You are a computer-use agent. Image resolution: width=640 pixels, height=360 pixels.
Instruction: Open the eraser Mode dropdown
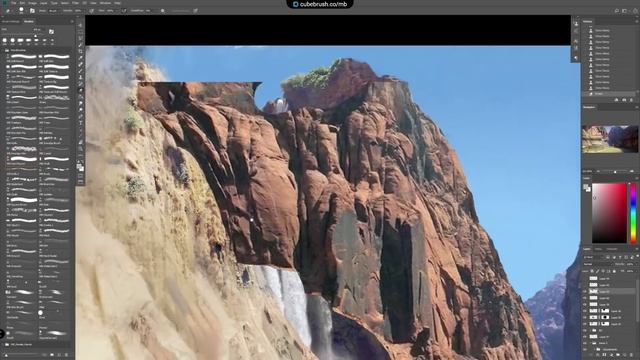tap(54, 11)
